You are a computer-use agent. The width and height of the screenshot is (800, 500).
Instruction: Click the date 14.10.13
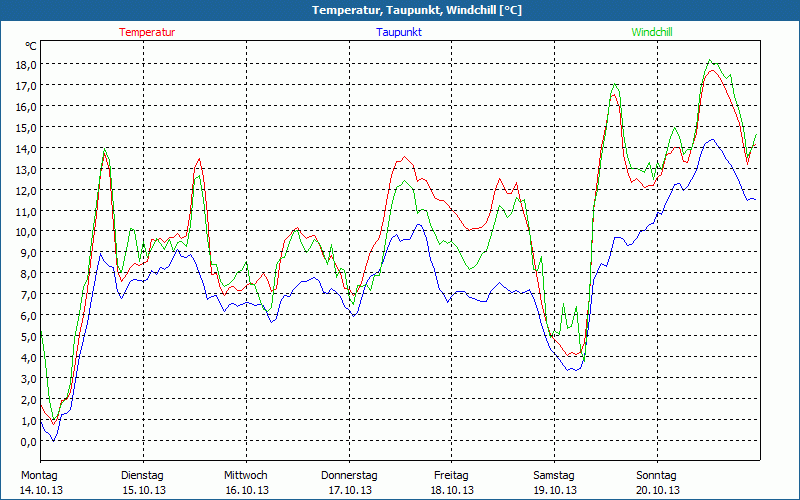pos(41,490)
